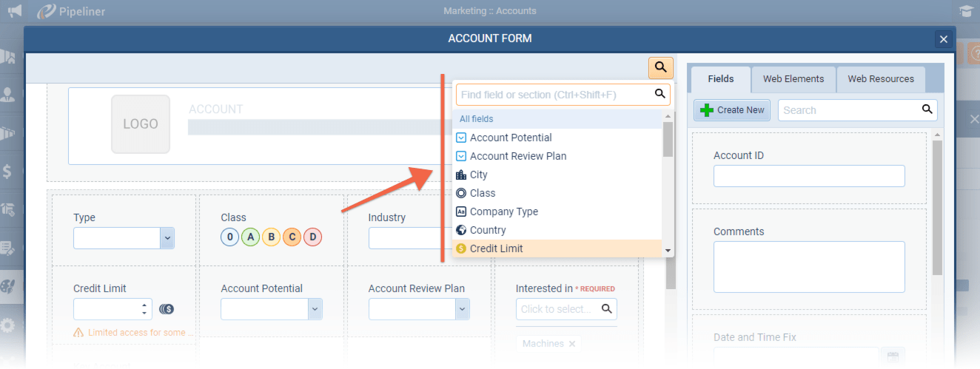
Task: Expand the Type dropdown
Action: pos(167,238)
